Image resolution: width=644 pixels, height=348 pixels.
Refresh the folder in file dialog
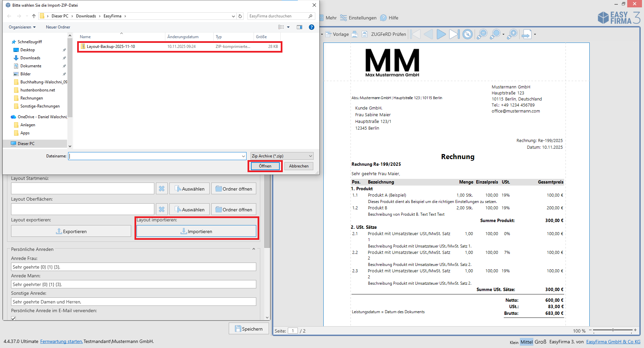pos(240,16)
